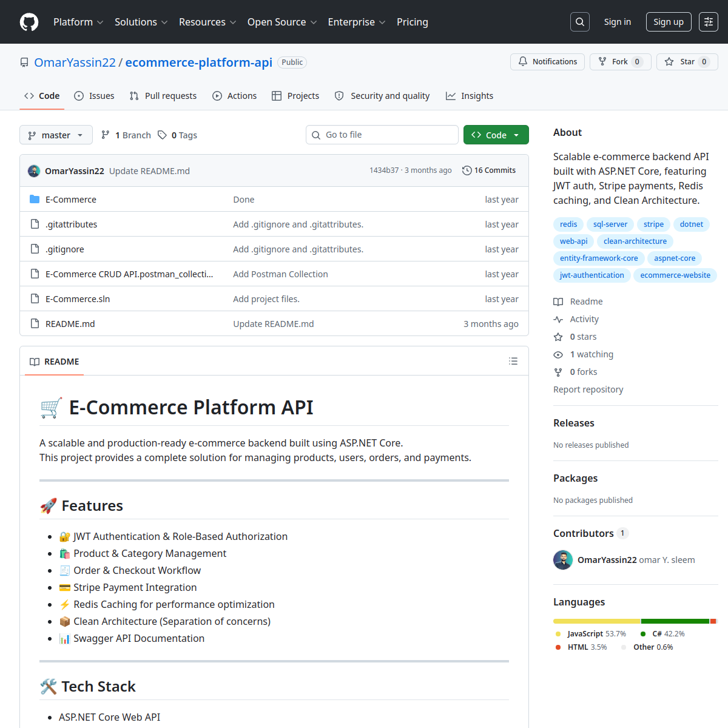
Task: Open the Security and quality tab
Action: [382, 96]
